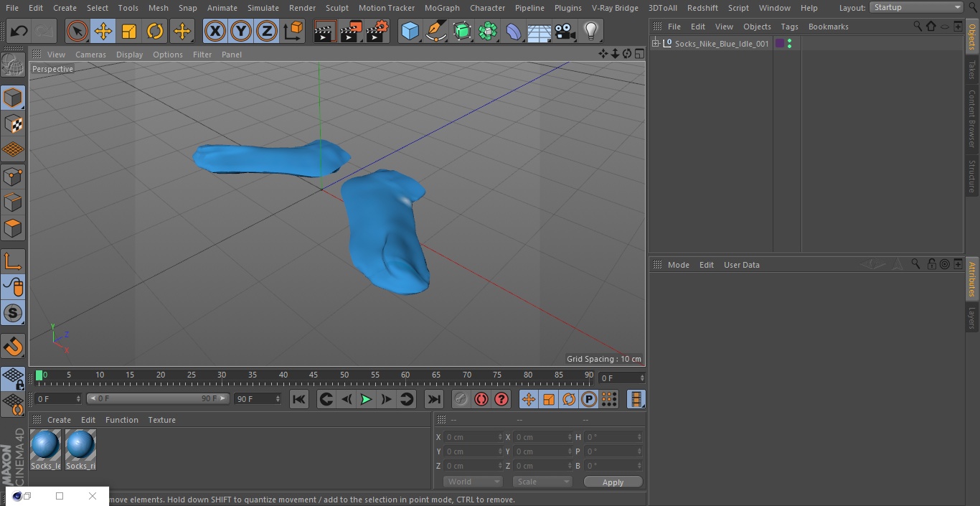Click the viewport rotate camera icon

pos(626,54)
